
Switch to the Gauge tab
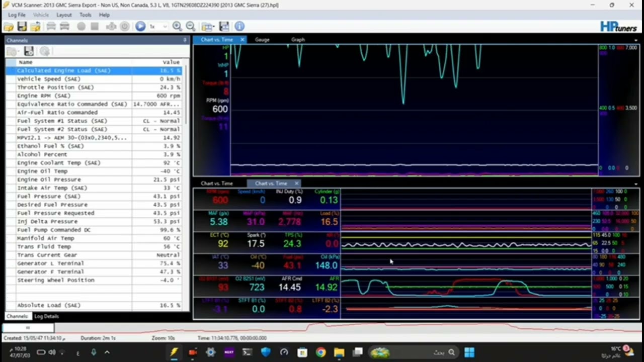pos(262,40)
